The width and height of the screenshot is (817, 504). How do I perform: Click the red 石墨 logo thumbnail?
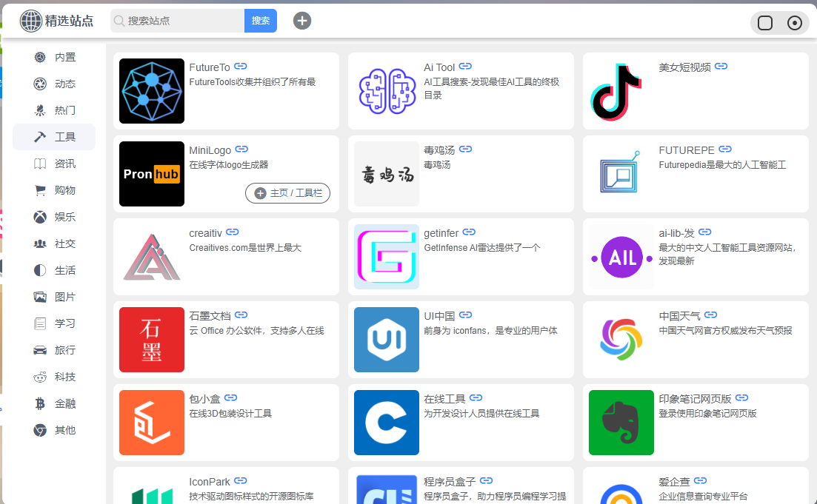(152, 340)
